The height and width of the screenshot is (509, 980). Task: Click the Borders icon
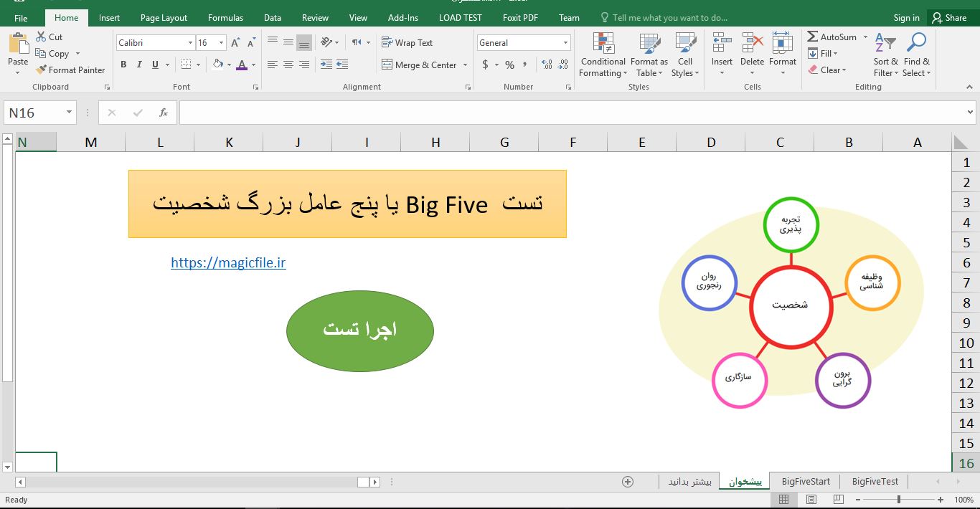click(187, 65)
